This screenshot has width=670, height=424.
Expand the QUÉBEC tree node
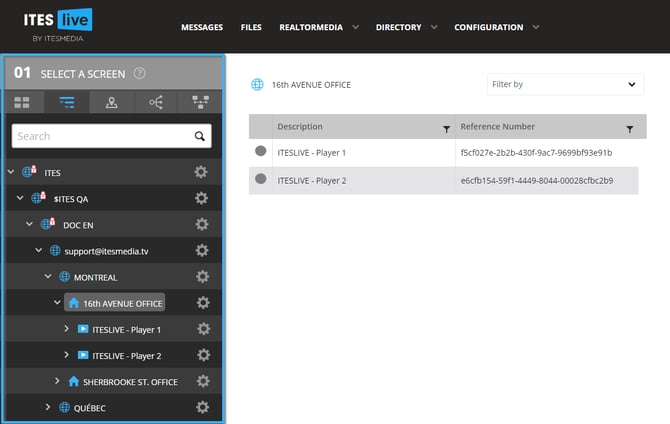[47, 407]
